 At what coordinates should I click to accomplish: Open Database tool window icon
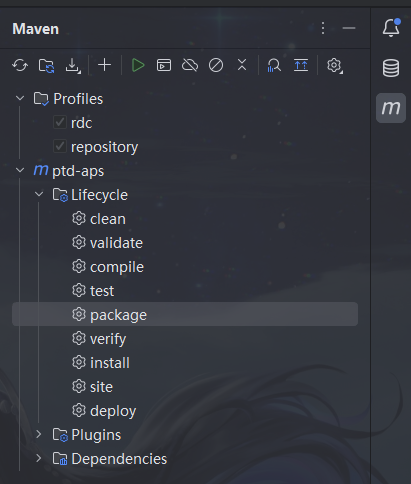(x=391, y=68)
